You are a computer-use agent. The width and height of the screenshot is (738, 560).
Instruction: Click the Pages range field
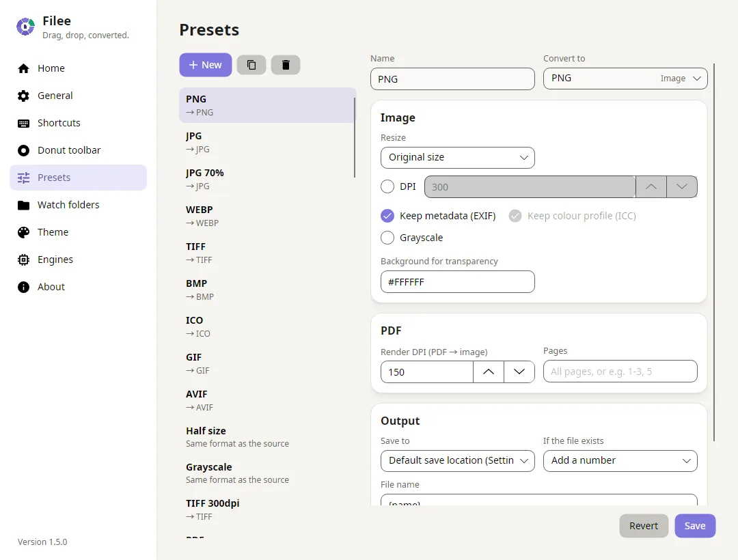pyautogui.click(x=620, y=371)
